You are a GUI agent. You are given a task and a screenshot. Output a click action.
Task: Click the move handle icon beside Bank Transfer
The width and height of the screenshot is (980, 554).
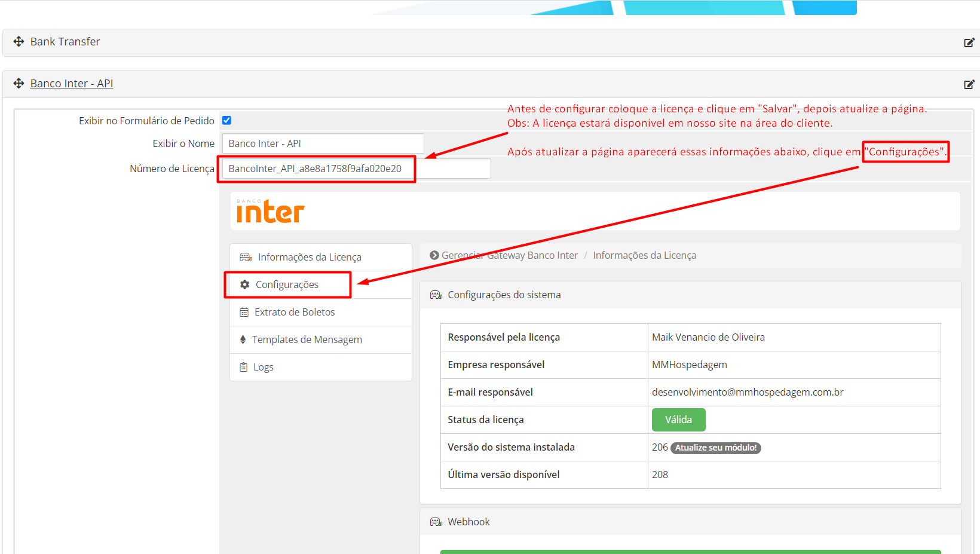click(x=19, y=41)
